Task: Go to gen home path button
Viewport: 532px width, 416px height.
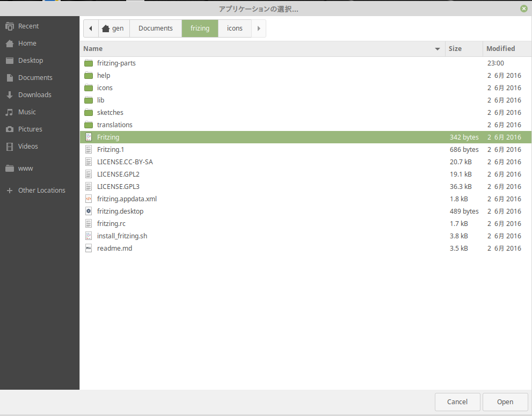Action: click(x=114, y=28)
